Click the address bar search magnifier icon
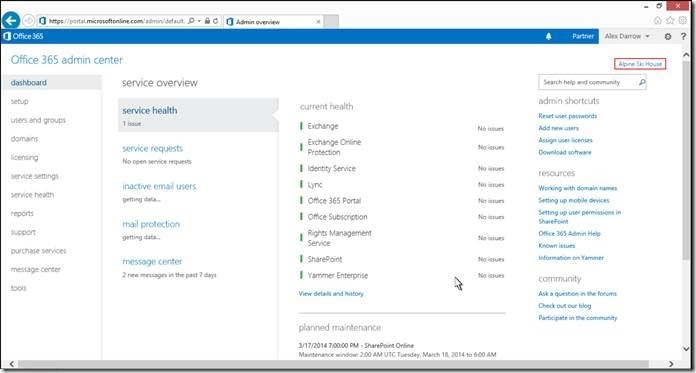Screen dimensions: 696x373 click(191, 21)
